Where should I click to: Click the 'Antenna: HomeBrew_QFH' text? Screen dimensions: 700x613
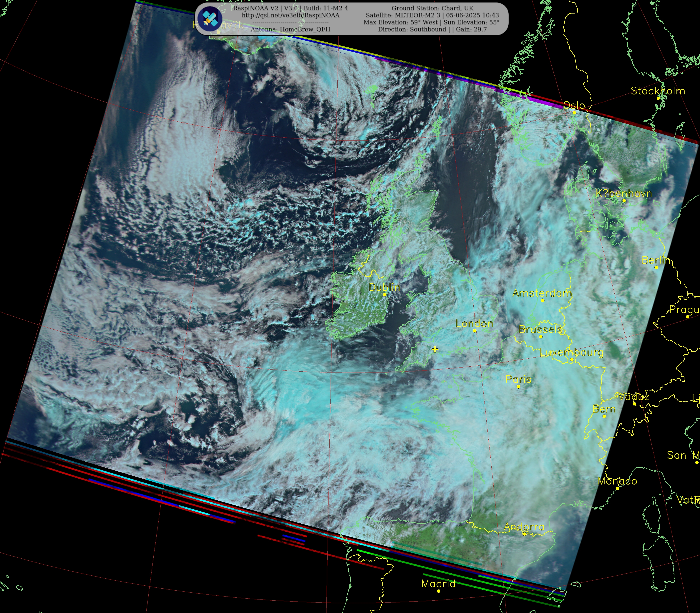pyautogui.click(x=291, y=29)
